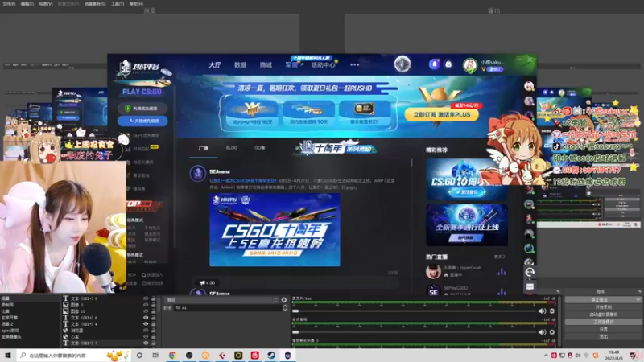This screenshot has width=644, height=362.
Task: Adjust the 台式音响 volume slider
Action: pyautogui.click(x=415, y=332)
